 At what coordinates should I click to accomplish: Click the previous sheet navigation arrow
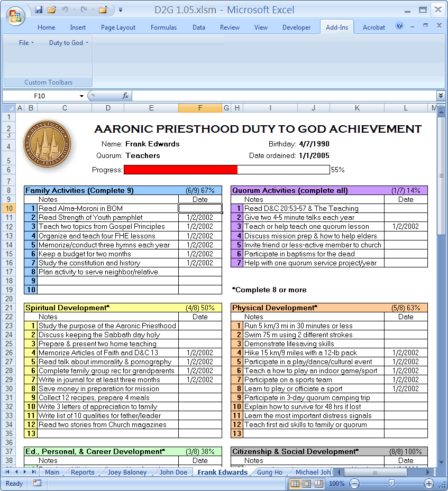tap(16, 471)
